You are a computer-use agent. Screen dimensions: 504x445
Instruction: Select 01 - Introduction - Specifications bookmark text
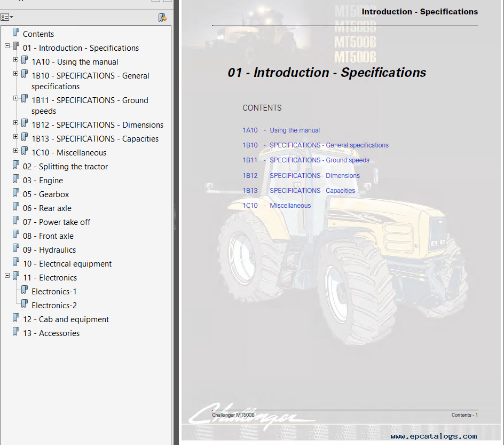tap(81, 48)
